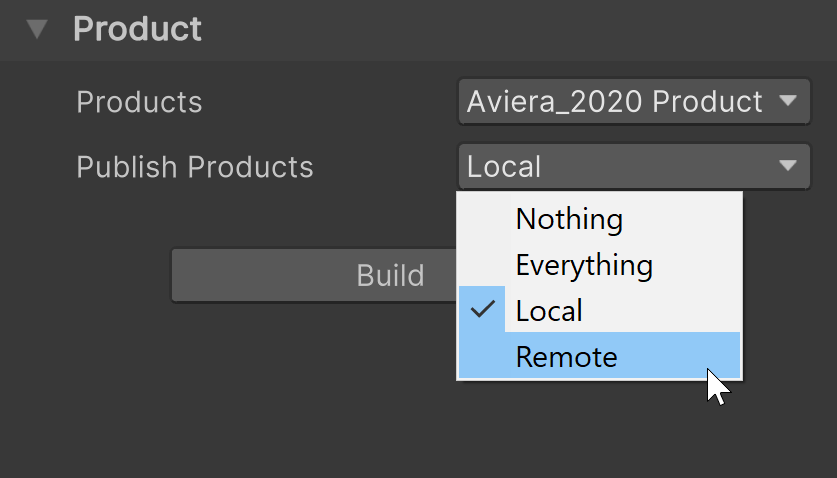
Task: Choose the Local option in the menu
Action: click(549, 311)
